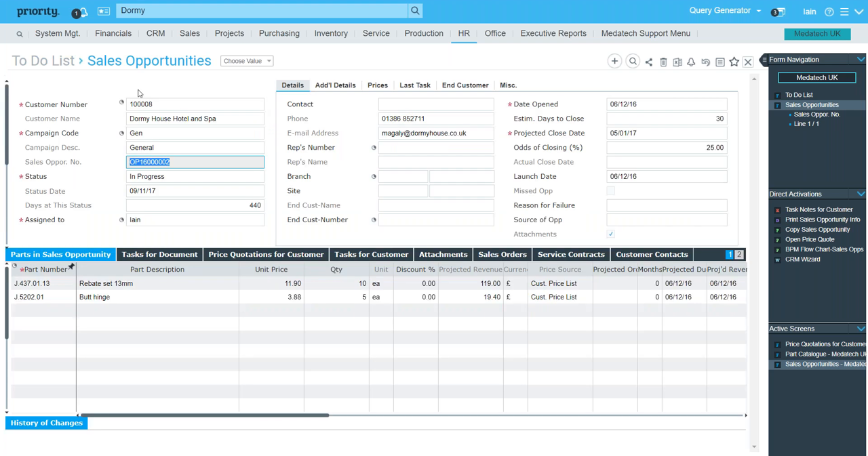Open CRM Wizard activation
Image resolution: width=868 pixels, height=456 pixels.
coord(802,260)
